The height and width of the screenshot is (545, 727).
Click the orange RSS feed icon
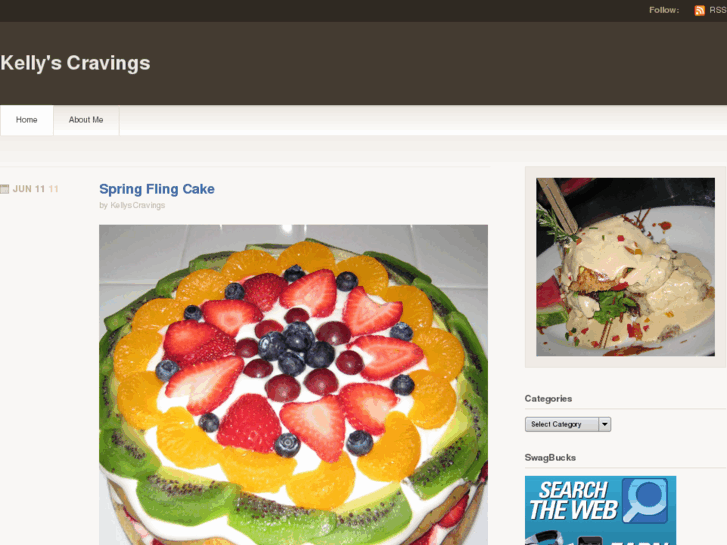699,10
